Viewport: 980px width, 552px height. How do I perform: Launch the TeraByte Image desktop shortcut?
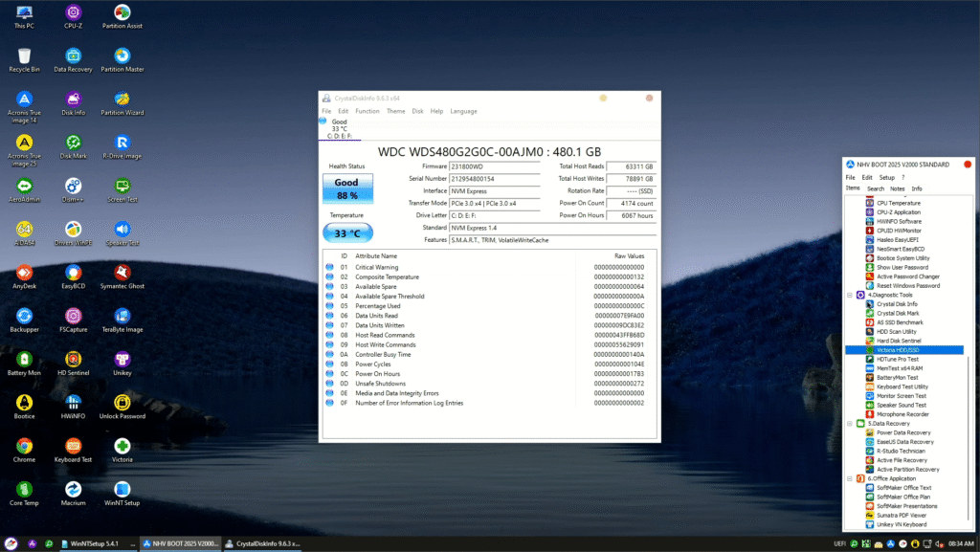tap(122, 317)
